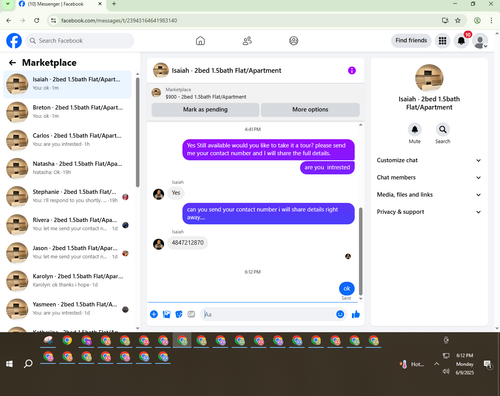Select the Messenger Facebook browser tab
This screenshot has width=500, height=396.
point(60,4)
